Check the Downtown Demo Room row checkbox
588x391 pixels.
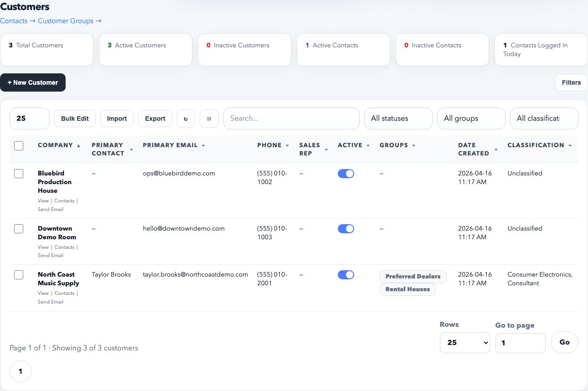click(x=19, y=229)
